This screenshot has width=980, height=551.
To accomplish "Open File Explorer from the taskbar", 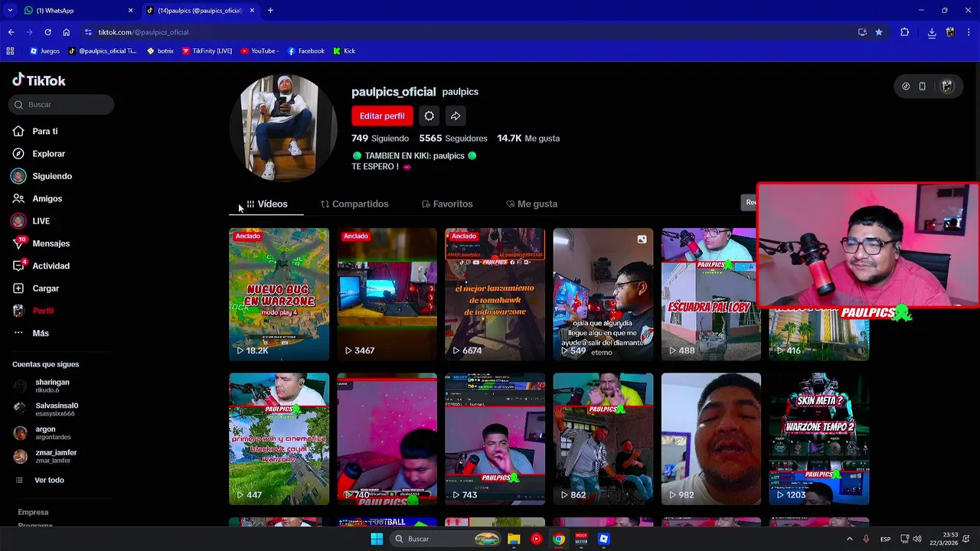I will click(514, 539).
